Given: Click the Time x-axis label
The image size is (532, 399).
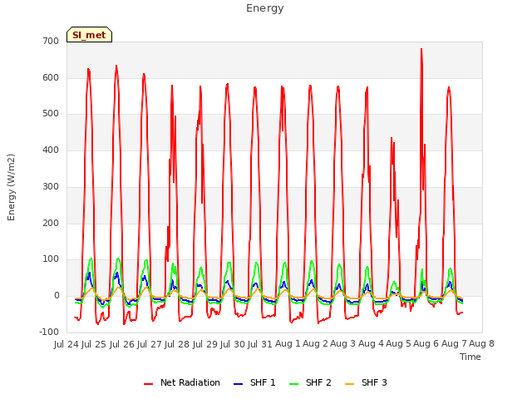Looking at the screenshot, I should pos(470,357).
